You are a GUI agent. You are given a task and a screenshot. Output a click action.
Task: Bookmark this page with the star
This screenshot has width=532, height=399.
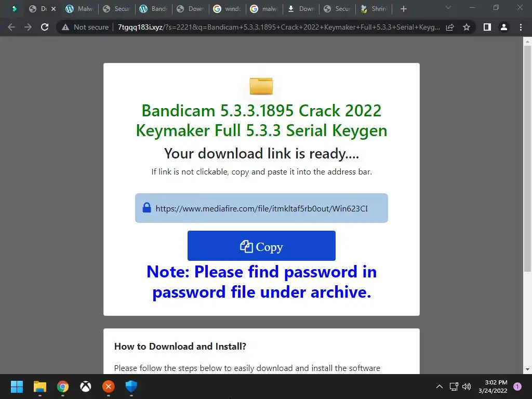click(467, 27)
